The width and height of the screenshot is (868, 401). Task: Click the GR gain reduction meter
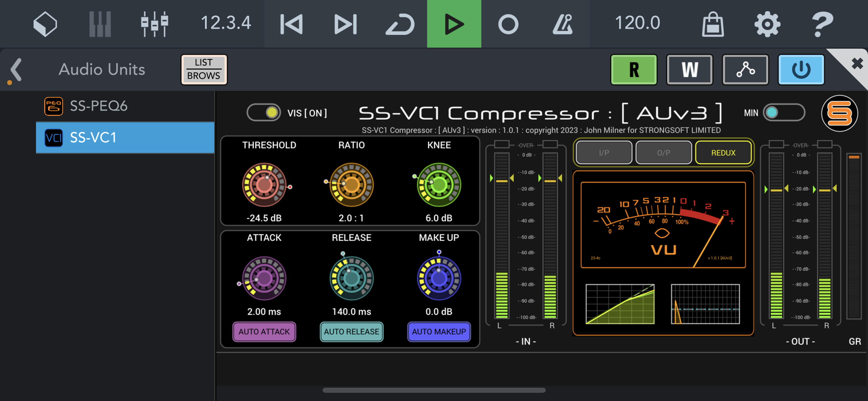coord(854,236)
